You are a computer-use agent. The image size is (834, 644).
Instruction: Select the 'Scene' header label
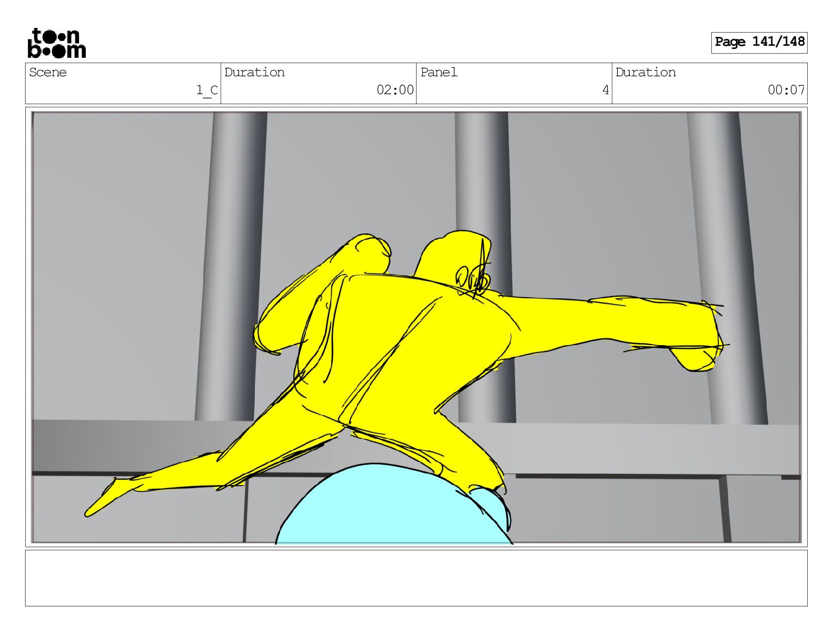tap(48, 73)
